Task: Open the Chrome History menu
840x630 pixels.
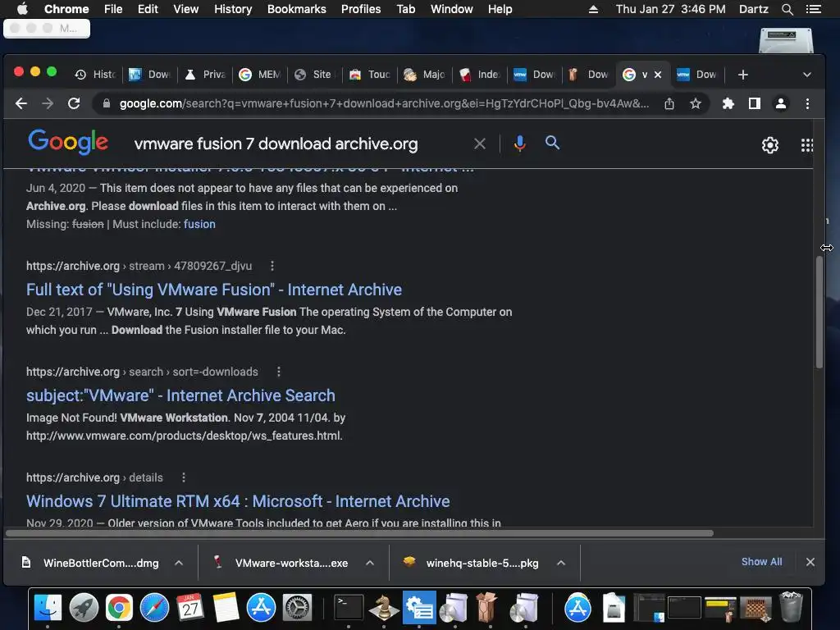Action: coord(232,9)
